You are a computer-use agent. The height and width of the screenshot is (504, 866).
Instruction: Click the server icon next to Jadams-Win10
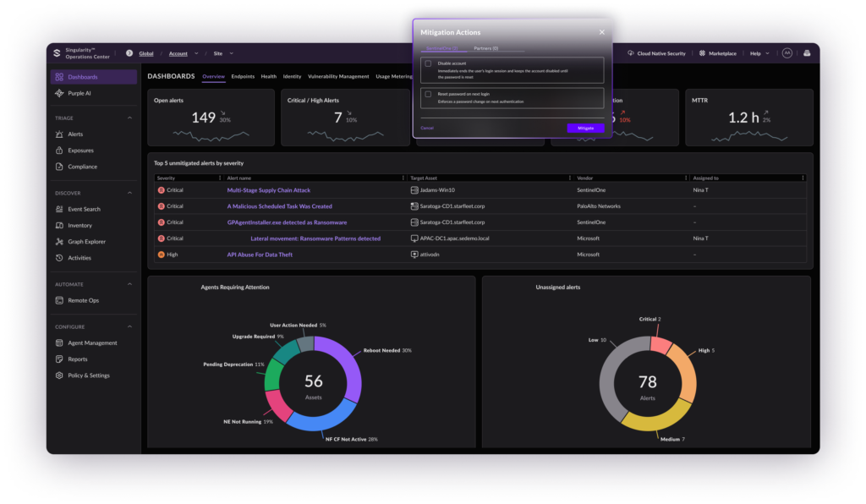414,190
